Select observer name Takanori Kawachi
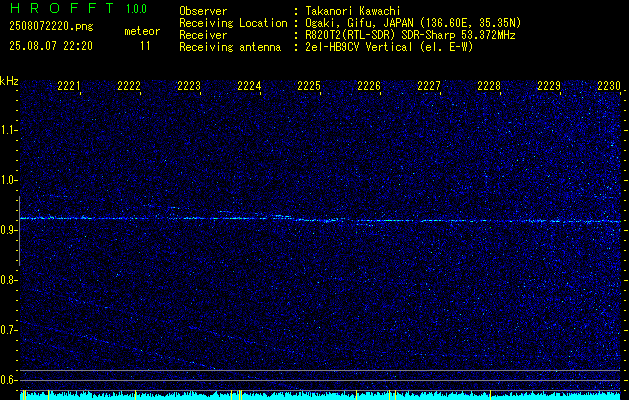 353,11
